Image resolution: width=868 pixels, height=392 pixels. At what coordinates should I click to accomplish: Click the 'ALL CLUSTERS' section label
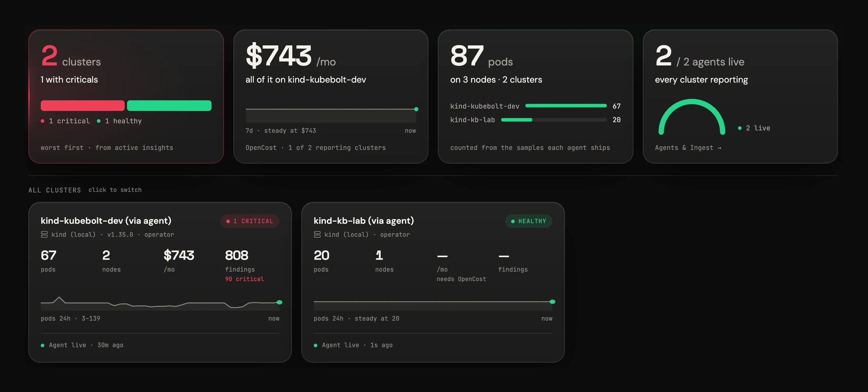tap(55, 190)
